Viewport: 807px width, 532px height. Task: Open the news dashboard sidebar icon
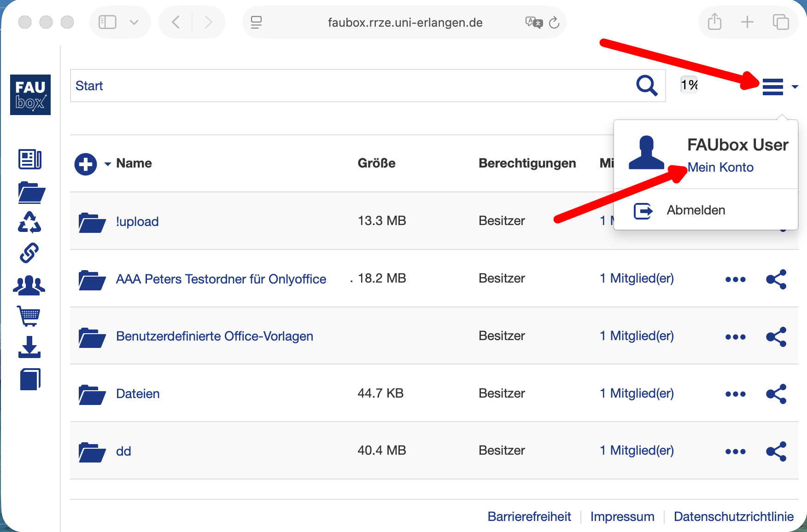pos(30,160)
